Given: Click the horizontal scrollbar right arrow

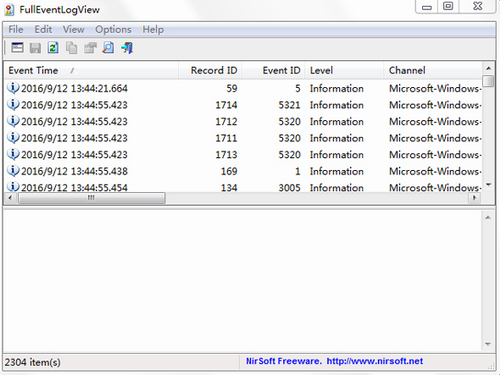Looking at the screenshot, I should [474, 198].
